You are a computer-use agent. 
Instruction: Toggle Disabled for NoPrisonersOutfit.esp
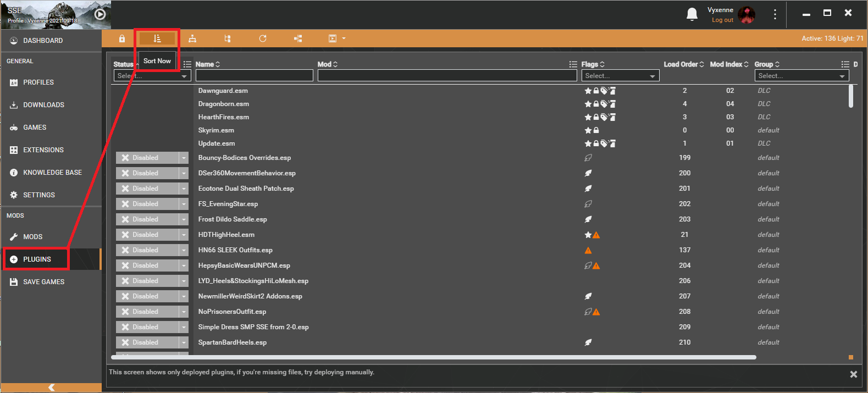pos(147,312)
